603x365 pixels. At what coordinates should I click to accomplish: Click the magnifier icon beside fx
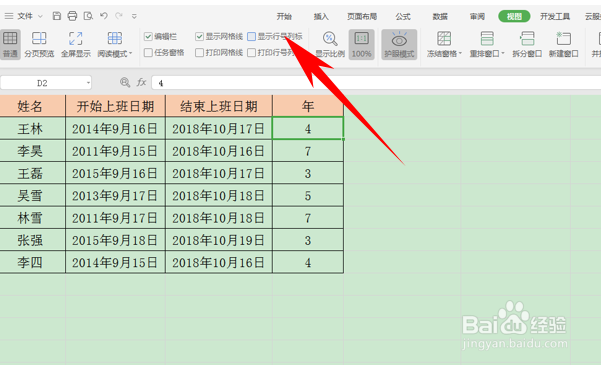coord(125,82)
